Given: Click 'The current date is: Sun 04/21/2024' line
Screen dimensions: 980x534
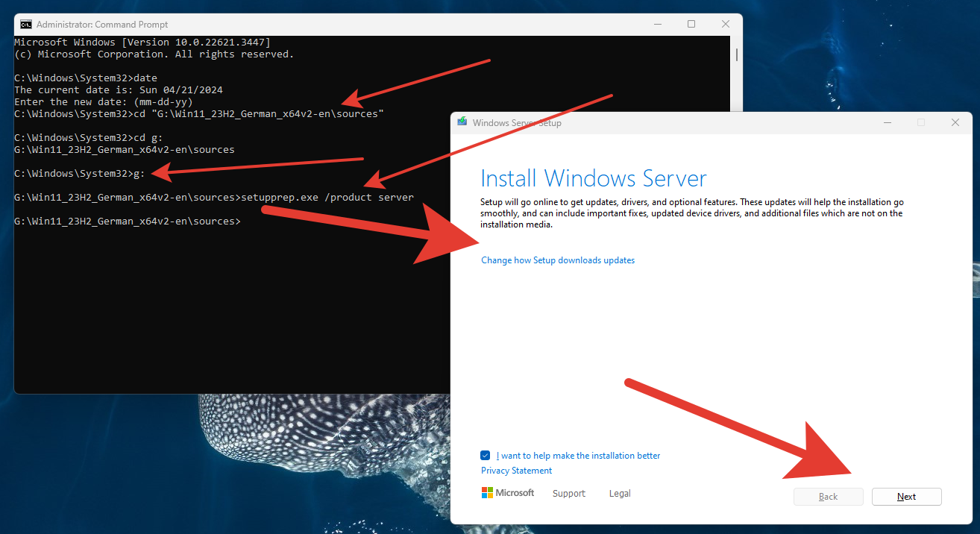Looking at the screenshot, I should [x=119, y=90].
